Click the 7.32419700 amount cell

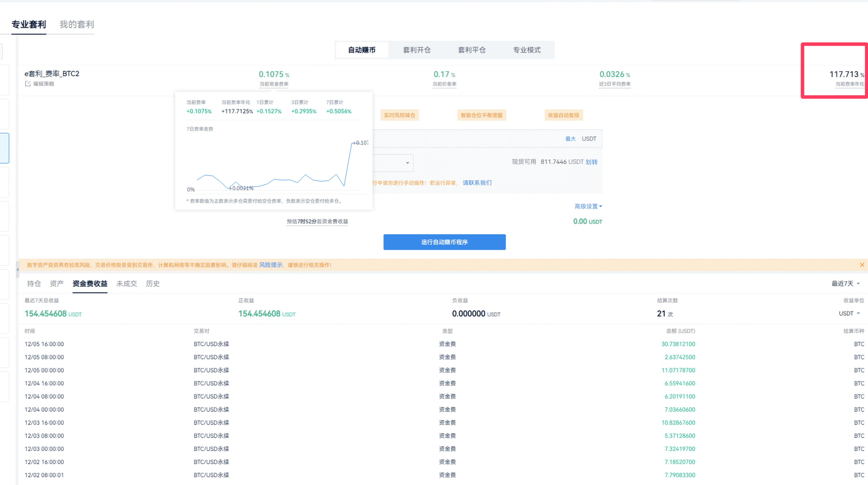pos(680,449)
